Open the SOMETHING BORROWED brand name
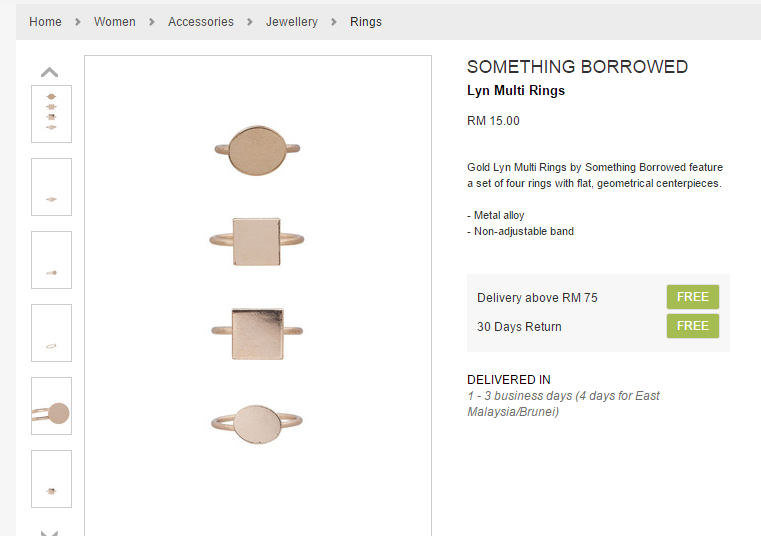Image resolution: width=761 pixels, height=536 pixels. coord(577,67)
